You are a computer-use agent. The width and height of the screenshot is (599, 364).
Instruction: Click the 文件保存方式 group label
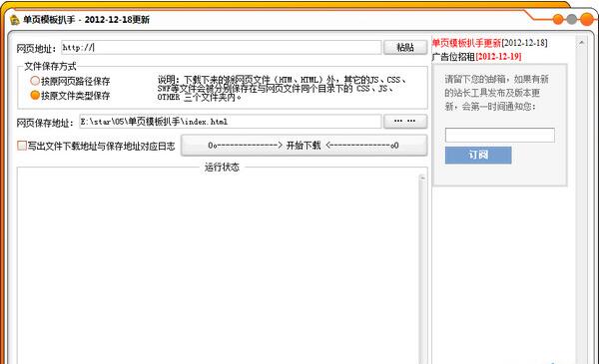coord(50,67)
